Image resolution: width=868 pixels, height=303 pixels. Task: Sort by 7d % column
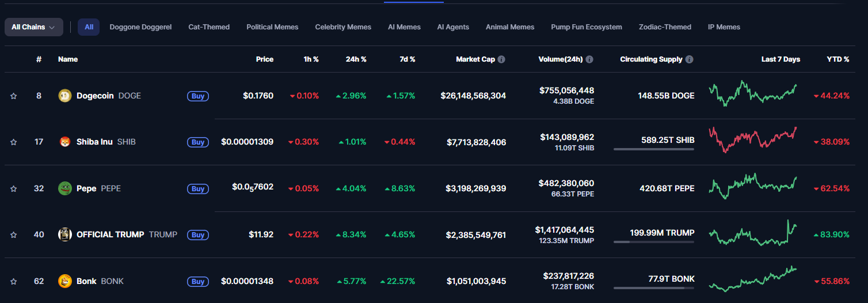point(408,59)
